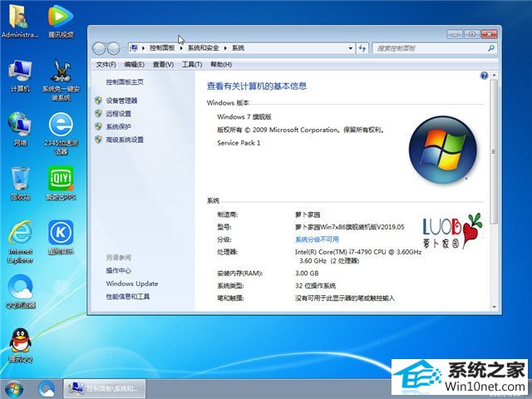Go back with the back arrow button

[99, 48]
